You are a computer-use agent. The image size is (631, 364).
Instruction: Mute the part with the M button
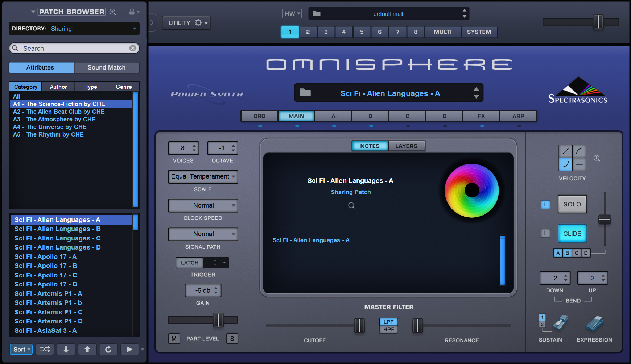click(174, 339)
